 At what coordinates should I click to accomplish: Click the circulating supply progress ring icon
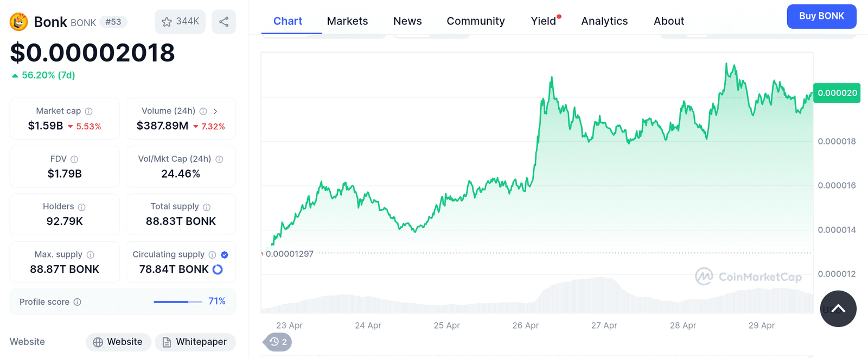pyautogui.click(x=216, y=269)
